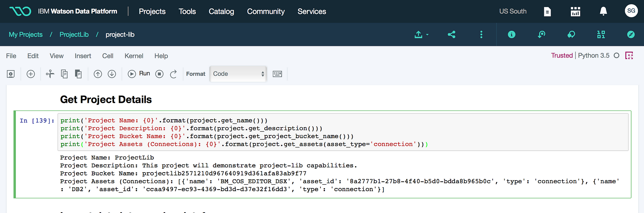644x213 pixels.
Task: Toggle the Trusted notebook status
Action: [562, 56]
